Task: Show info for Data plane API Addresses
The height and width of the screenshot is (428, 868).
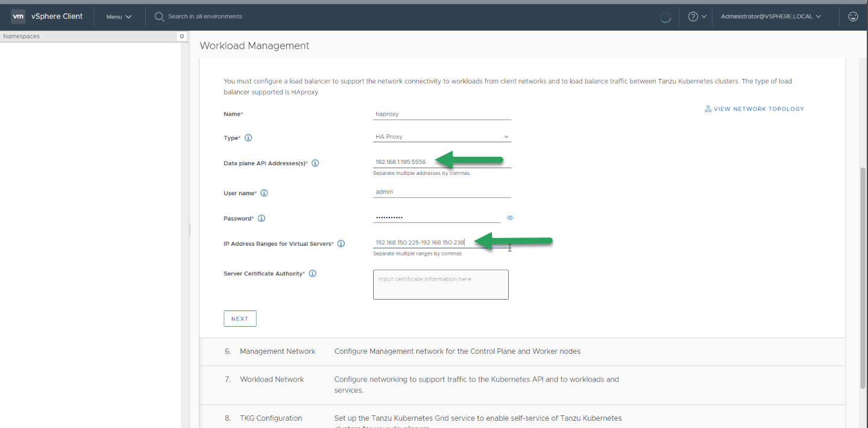Action: click(315, 163)
